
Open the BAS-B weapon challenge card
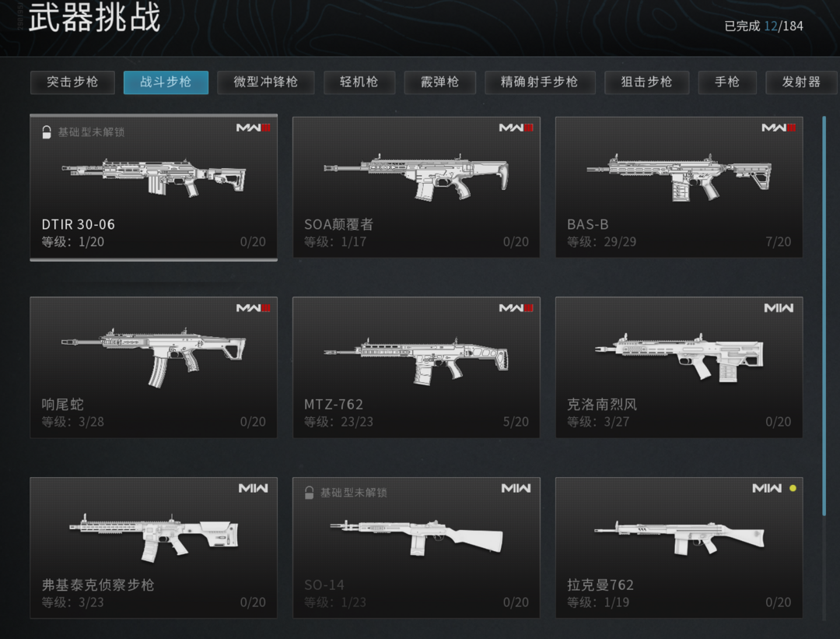point(679,187)
